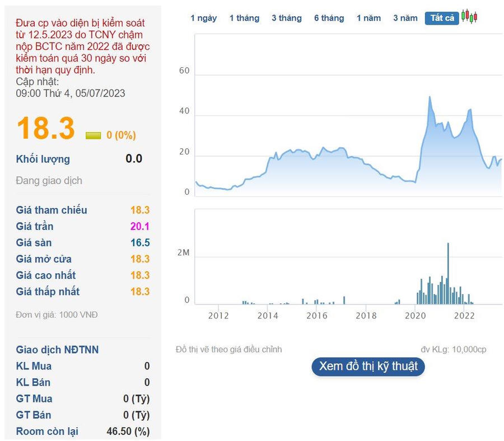This screenshot has width=504, height=441.
Task: Click the Giá sàn value 16.5
Action: pos(140,243)
